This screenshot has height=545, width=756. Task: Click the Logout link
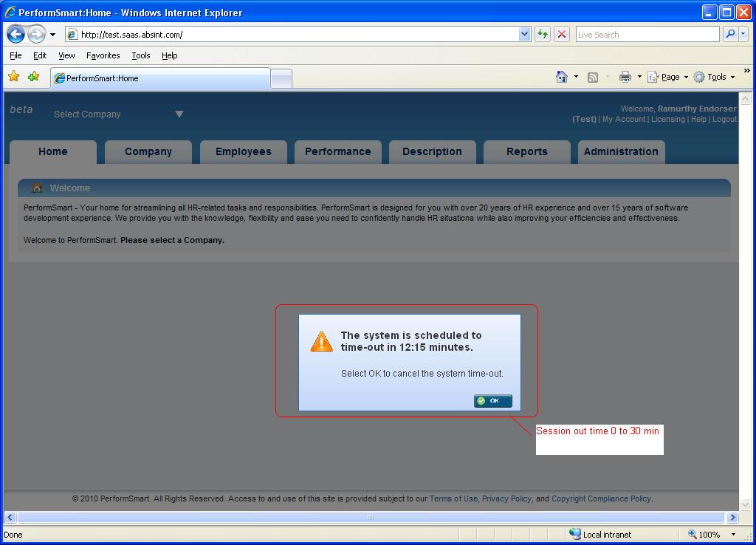point(725,119)
